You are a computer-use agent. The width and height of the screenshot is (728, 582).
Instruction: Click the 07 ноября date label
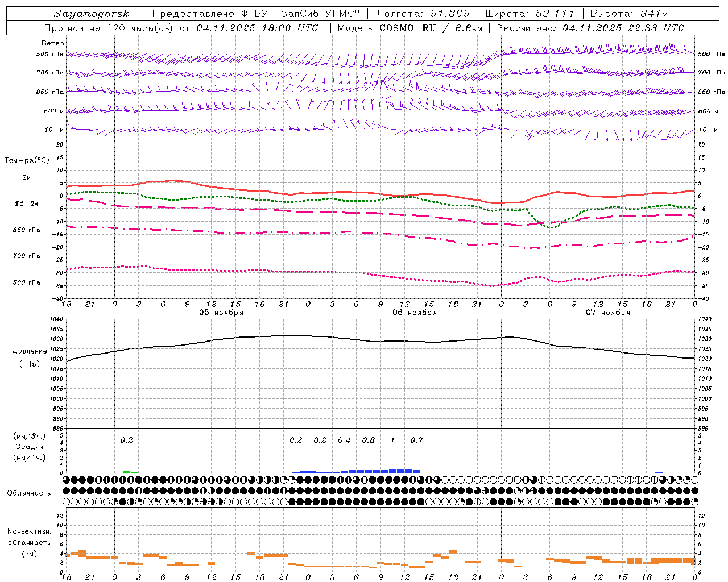pyautogui.click(x=608, y=313)
